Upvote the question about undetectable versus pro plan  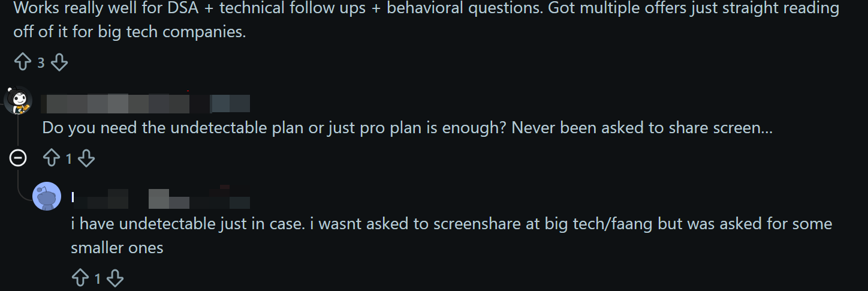[x=51, y=158]
